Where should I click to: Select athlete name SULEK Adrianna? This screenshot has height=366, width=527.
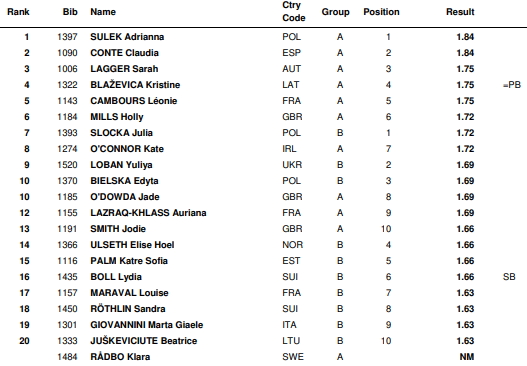pos(127,37)
